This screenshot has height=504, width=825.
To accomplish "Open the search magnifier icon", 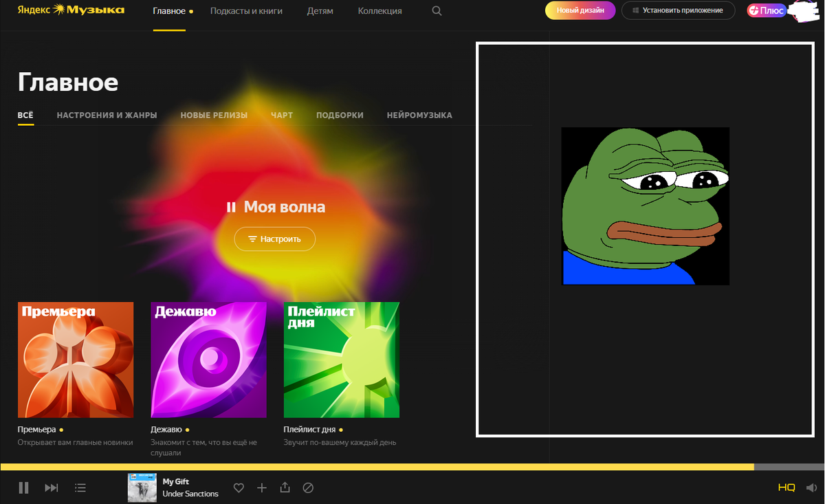I will [437, 11].
